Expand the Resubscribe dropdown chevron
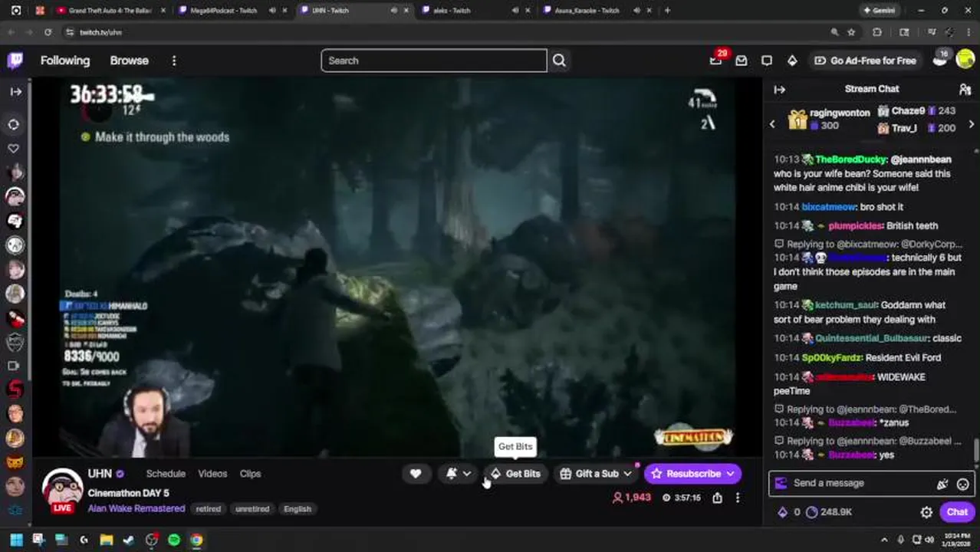This screenshot has height=552, width=980. pos(730,474)
